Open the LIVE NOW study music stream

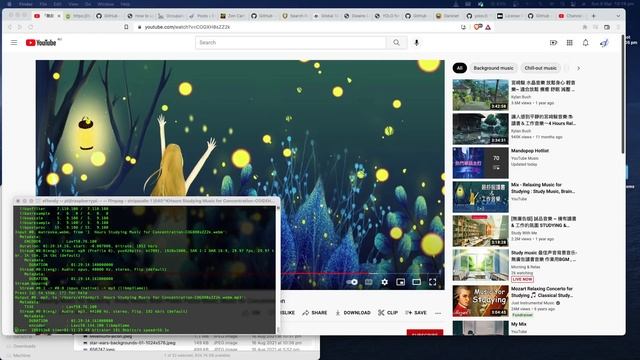tap(480, 265)
